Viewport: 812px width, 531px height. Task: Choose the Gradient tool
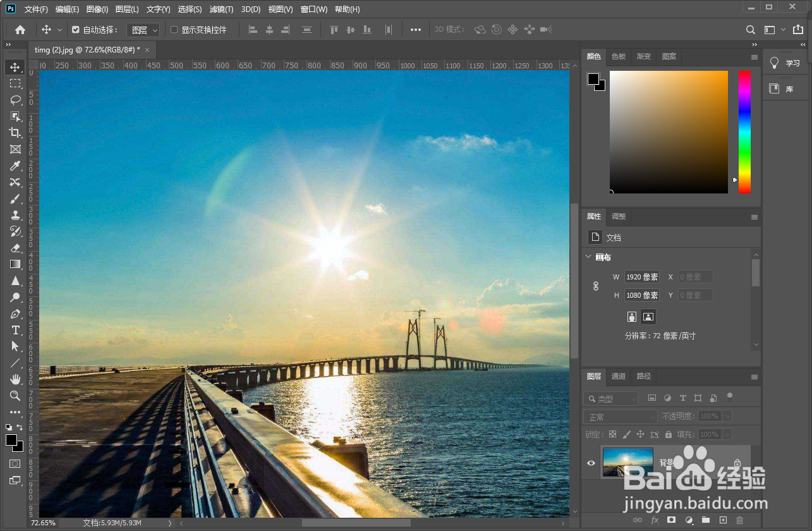point(15,264)
